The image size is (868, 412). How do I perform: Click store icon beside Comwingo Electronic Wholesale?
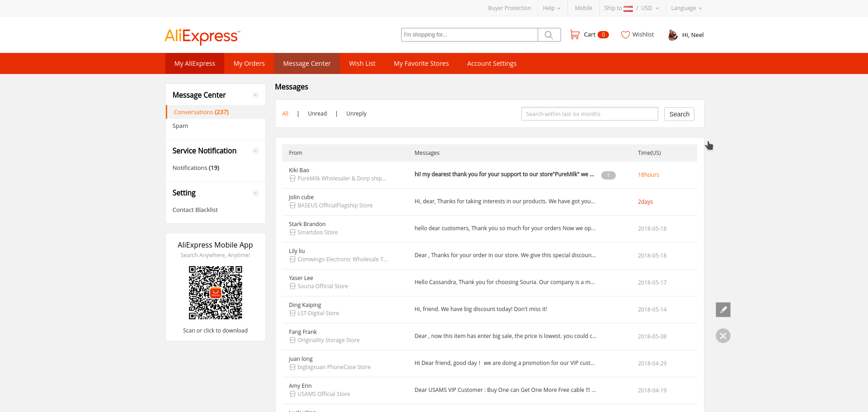292,259
